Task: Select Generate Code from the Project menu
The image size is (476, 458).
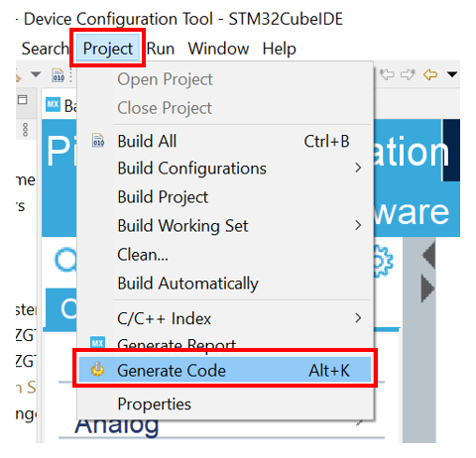Action: (x=225, y=370)
